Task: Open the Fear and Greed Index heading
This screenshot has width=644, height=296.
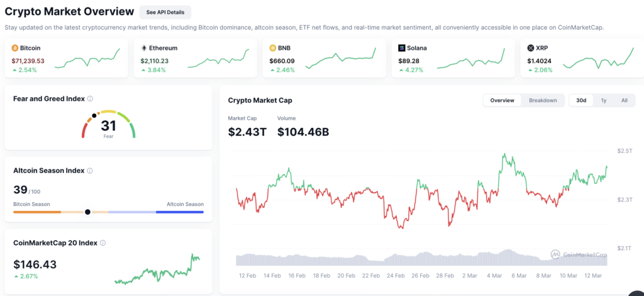Action: 49,99
